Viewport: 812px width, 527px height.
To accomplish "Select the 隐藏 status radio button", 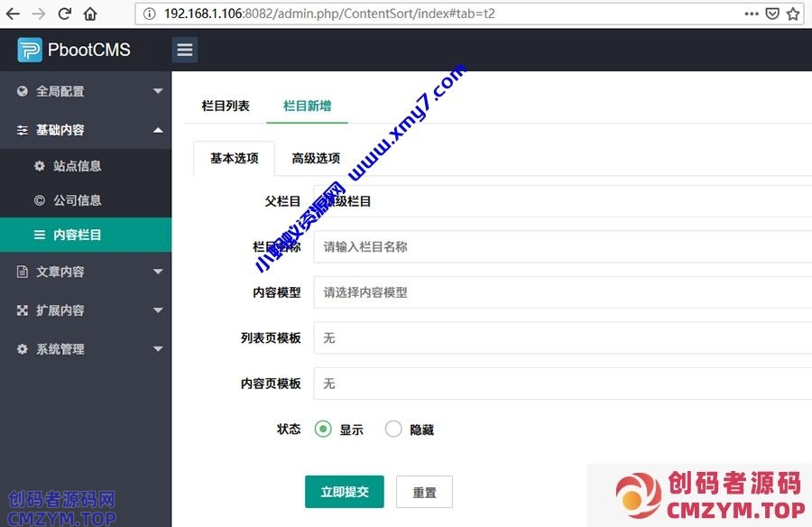I will (393, 430).
